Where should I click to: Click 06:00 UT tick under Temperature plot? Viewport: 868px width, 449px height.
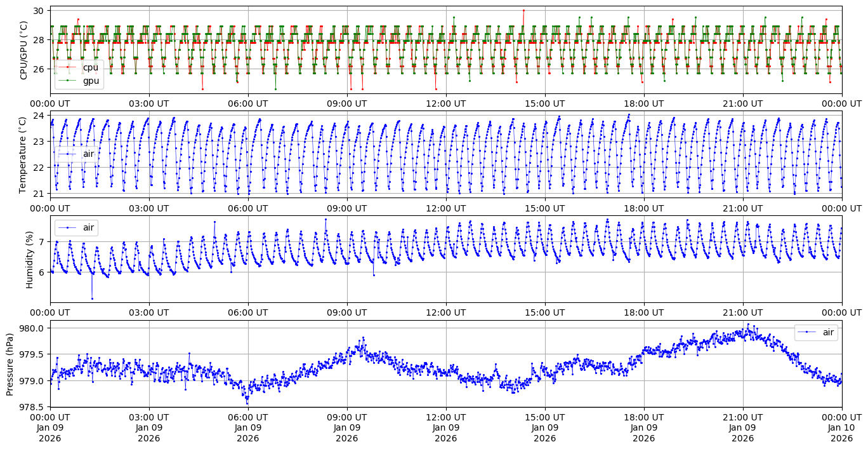tap(247, 208)
